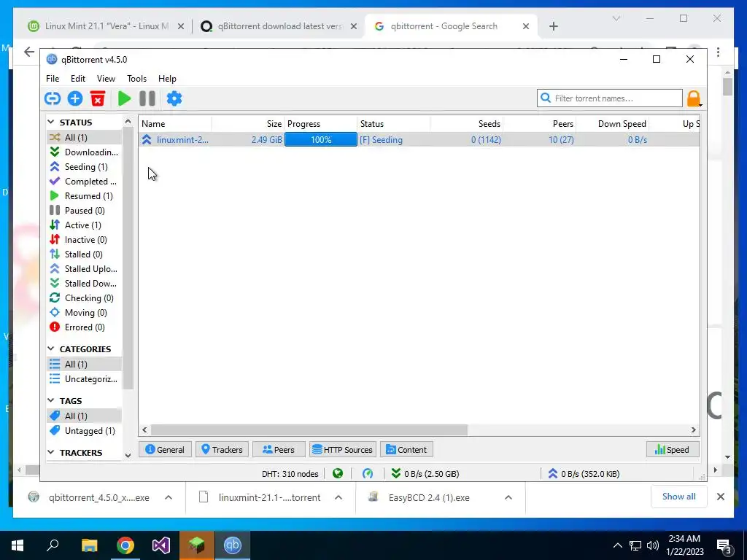Select the Checking (0) filter
Screen dimensions: 747x560
coord(84,298)
